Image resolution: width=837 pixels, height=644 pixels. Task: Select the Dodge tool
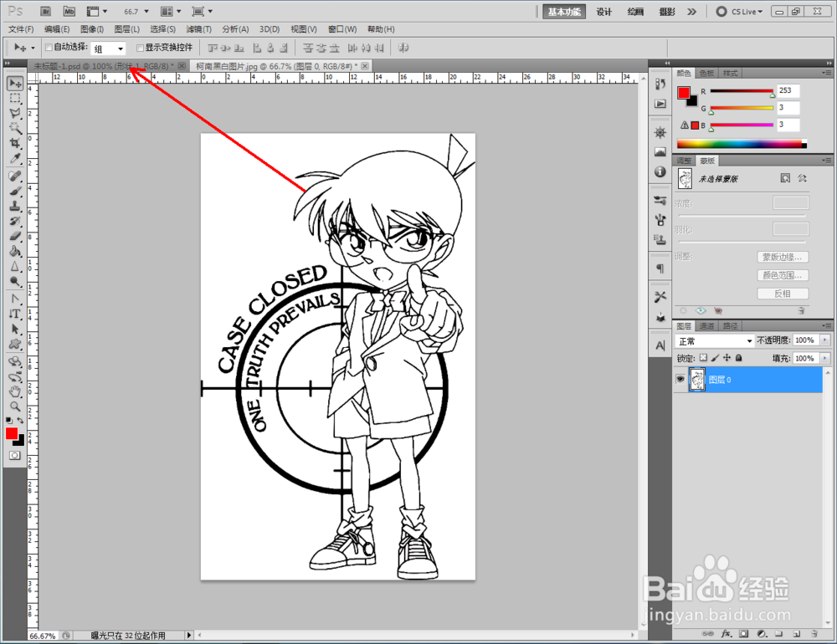click(x=15, y=281)
